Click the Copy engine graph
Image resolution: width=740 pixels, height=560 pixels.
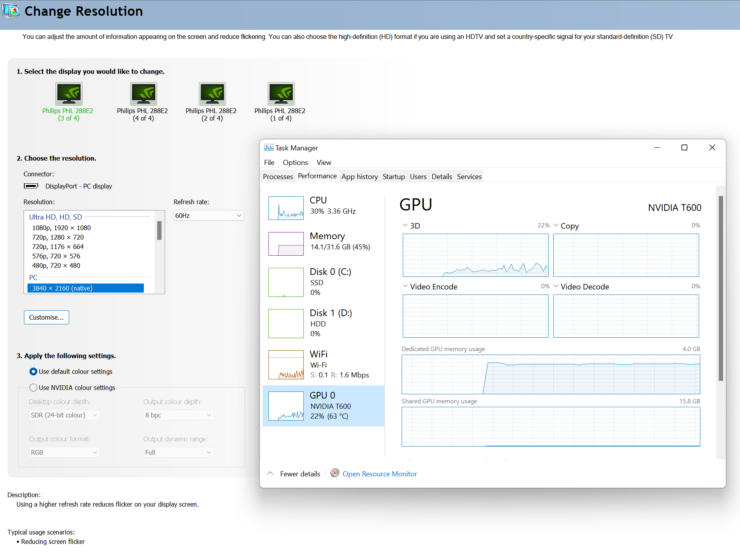coord(626,255)
